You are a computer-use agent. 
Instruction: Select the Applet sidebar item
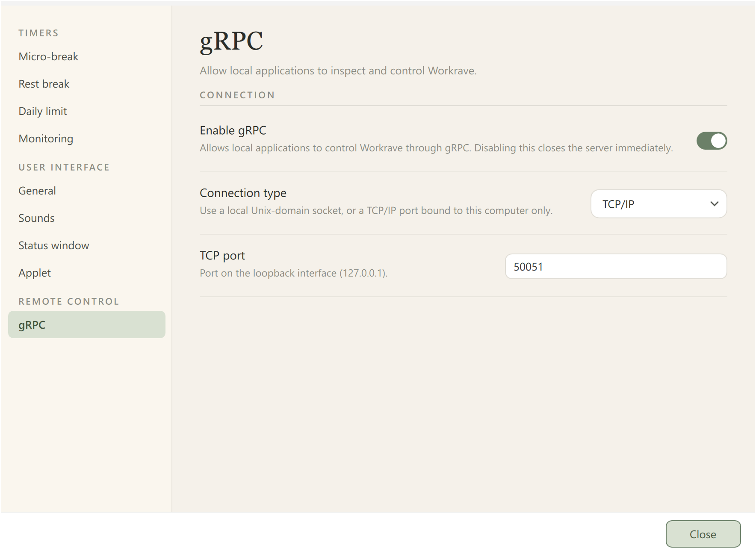86,273
